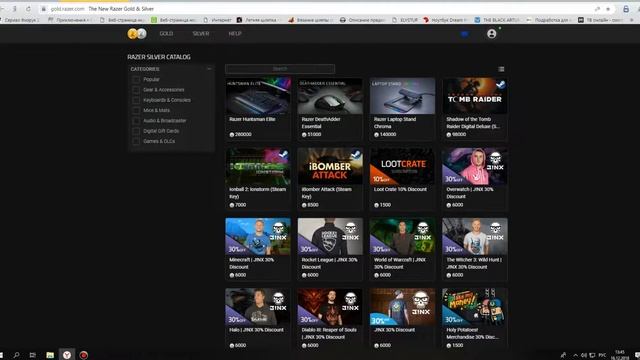Click the silver coin icon beside 280000
Screen dimensions: 640x360
[x=231, y=134]
